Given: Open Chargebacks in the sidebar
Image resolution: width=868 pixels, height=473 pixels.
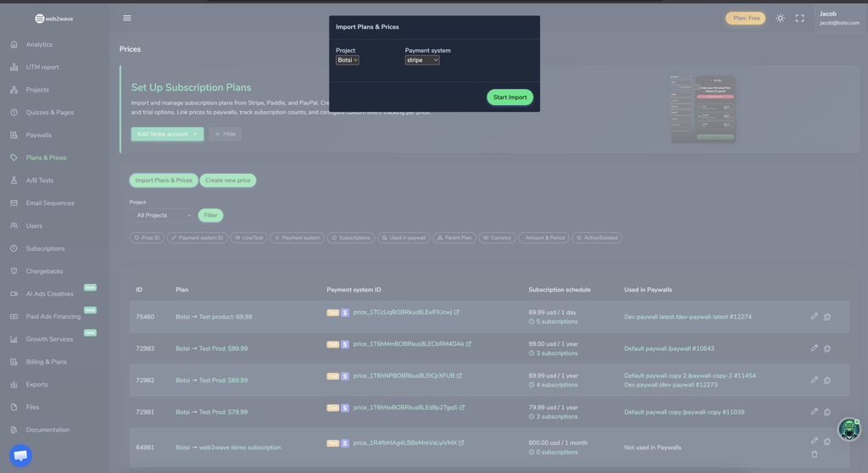Looking at the screenshot, I should 44,271.
